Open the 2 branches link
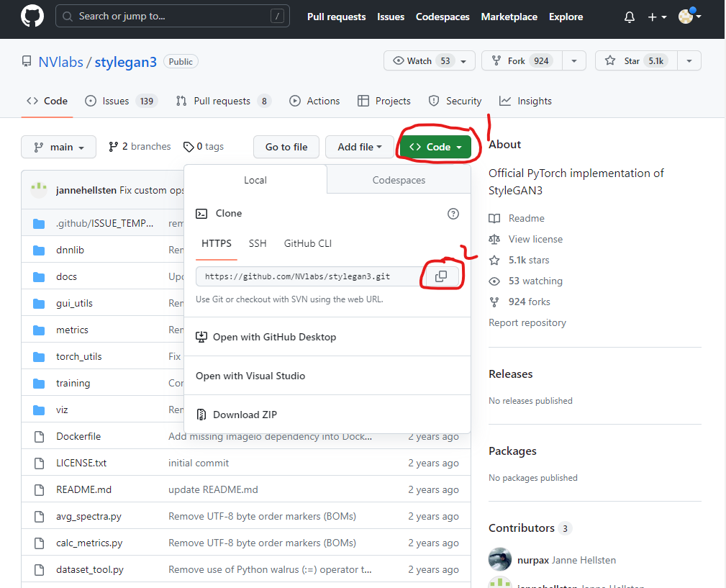Viewport: 726px width, 588px height. point(140,147)
